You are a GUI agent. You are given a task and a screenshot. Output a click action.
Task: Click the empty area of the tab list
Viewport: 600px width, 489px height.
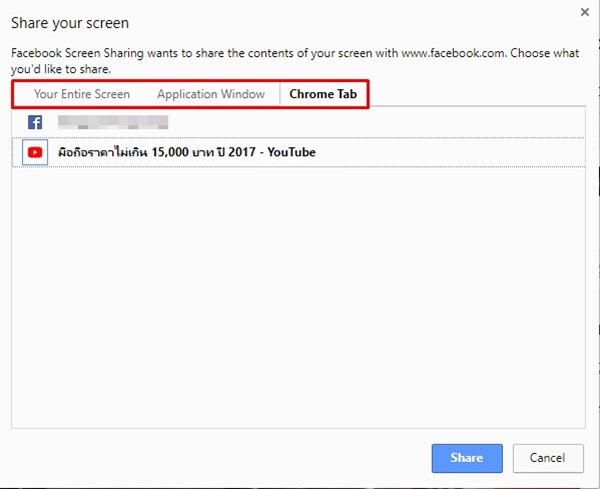click(298, 298)
